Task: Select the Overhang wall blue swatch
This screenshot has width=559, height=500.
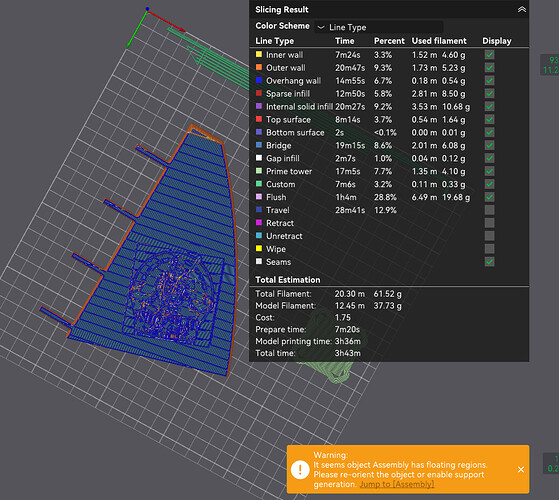Action: click(x=259, y=80)
